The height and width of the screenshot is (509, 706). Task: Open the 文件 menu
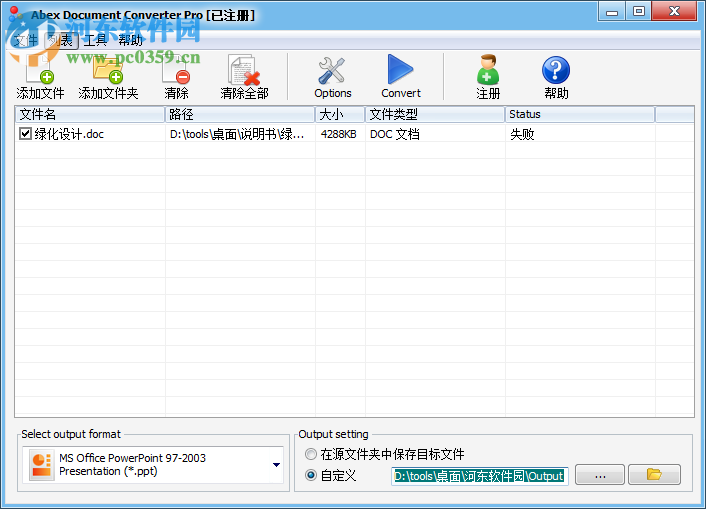(x=25, y=41)
